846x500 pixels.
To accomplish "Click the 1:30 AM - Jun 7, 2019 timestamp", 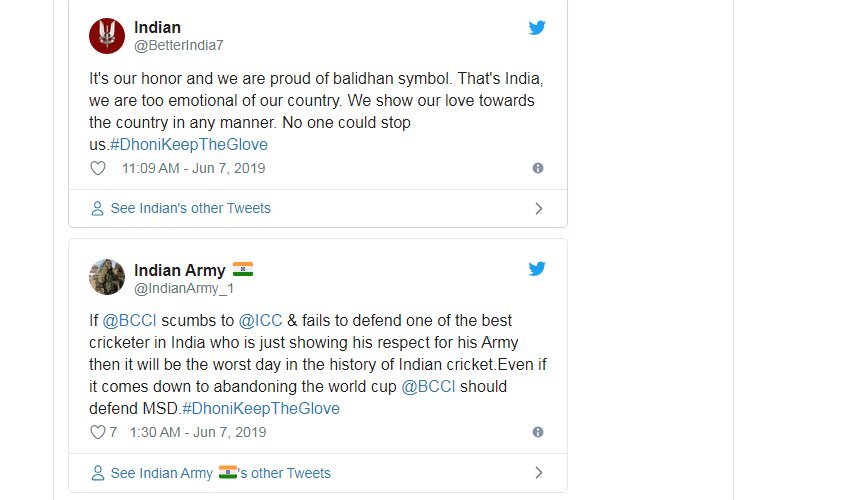I will tap(198, 433).
